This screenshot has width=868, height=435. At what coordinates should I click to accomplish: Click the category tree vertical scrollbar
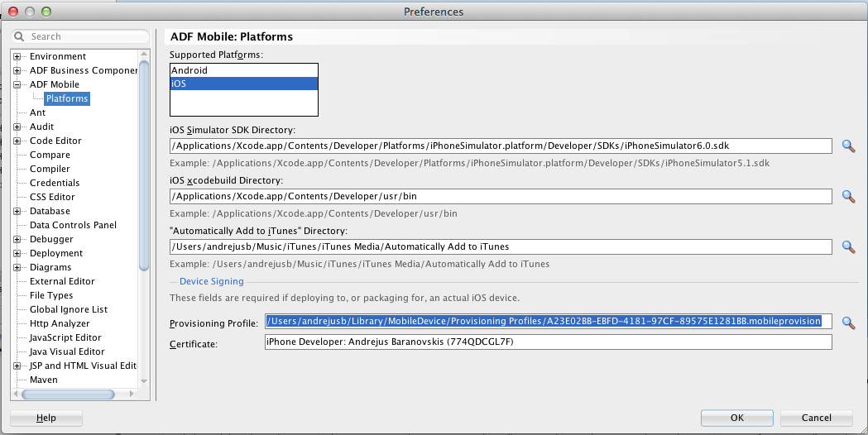click(x=144, y=165)
